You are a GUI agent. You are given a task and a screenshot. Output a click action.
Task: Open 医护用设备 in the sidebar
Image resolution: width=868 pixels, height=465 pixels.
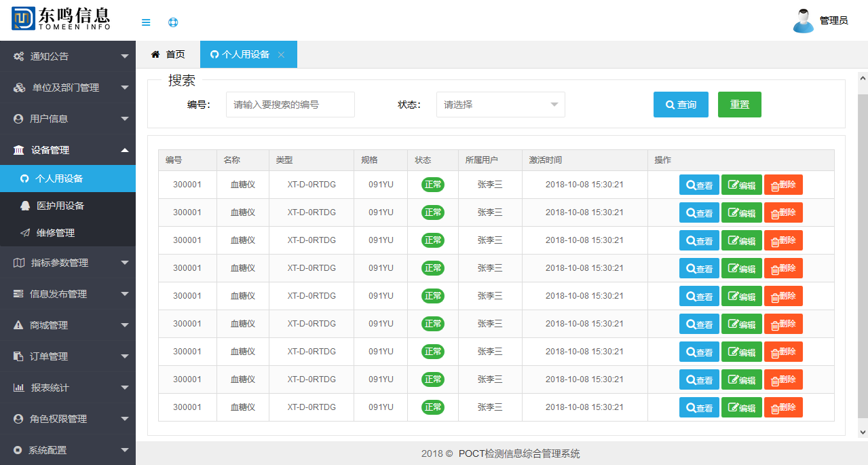pos(60,206)
